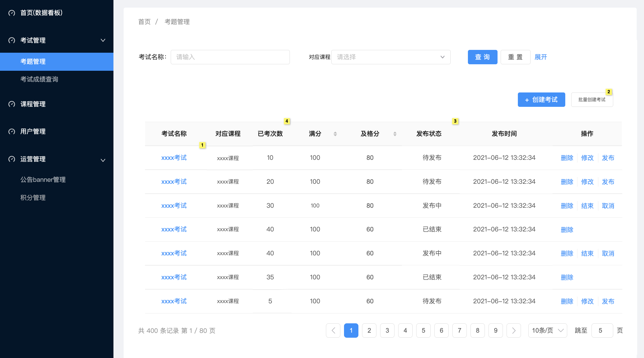The width and height of the screenshot is (644, 358).
Task: Go to page 6 in pagination
Action: click(441, 330)
